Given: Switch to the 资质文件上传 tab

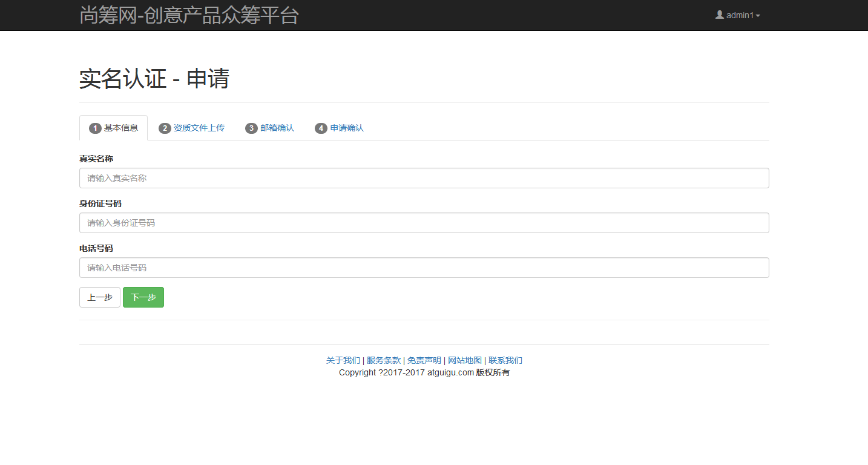Looking at the screenshot, I should pos(198,128).
